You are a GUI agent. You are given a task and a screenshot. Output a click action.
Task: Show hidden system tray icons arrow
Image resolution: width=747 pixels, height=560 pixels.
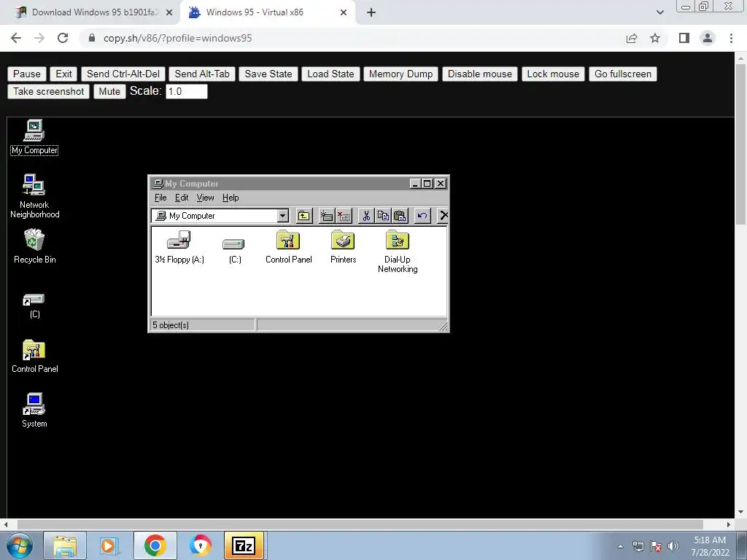tap(620, 546)
